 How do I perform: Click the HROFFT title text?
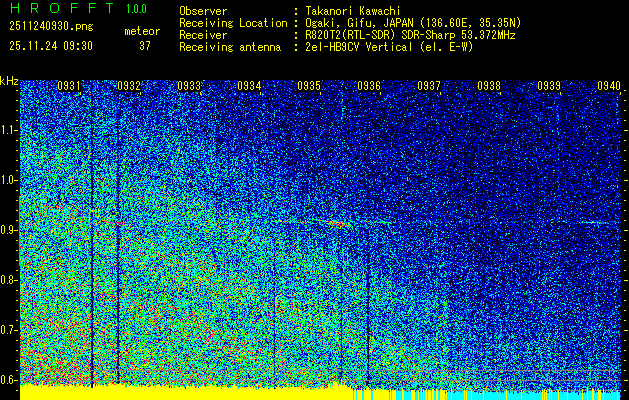point(62,8)
